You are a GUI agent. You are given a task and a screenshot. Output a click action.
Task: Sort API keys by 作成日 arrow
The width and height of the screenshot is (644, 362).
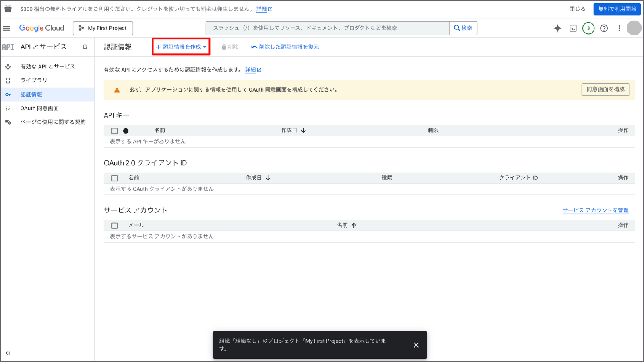tap(303, 130)
